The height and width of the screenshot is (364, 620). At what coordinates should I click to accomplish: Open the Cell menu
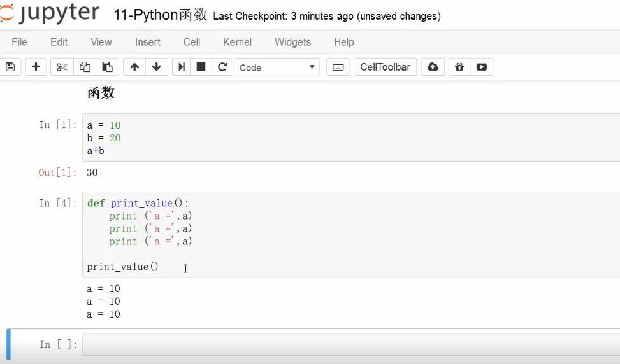pos(192,42)
